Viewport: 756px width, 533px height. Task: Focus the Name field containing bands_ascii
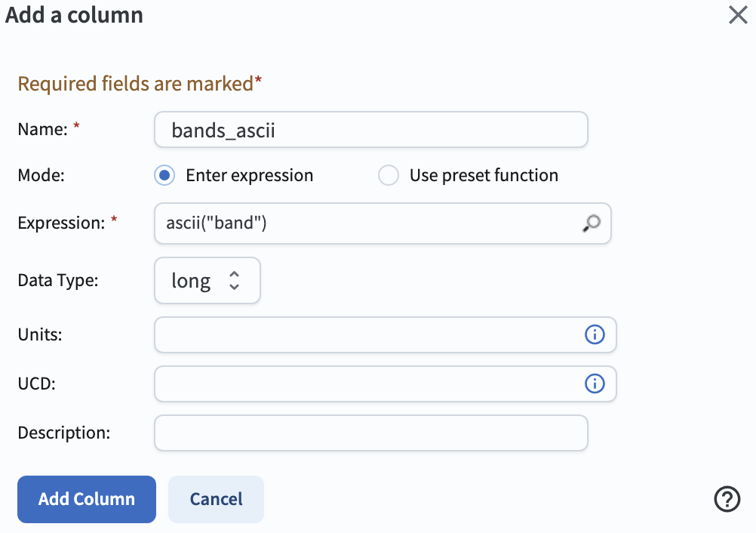pos(370,130)
